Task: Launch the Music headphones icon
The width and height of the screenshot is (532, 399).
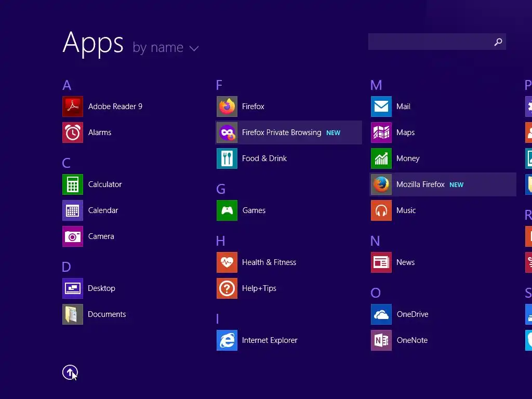Action: point(381,210)
